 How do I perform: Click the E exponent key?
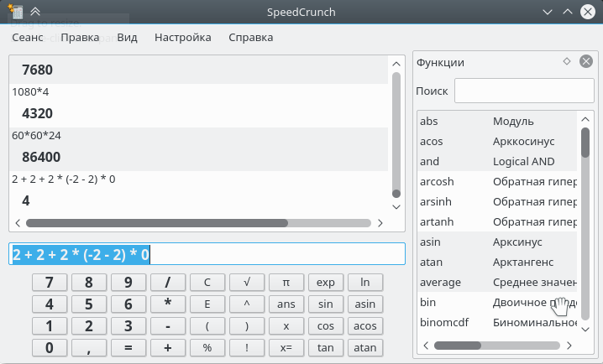(x=207, y=304)
